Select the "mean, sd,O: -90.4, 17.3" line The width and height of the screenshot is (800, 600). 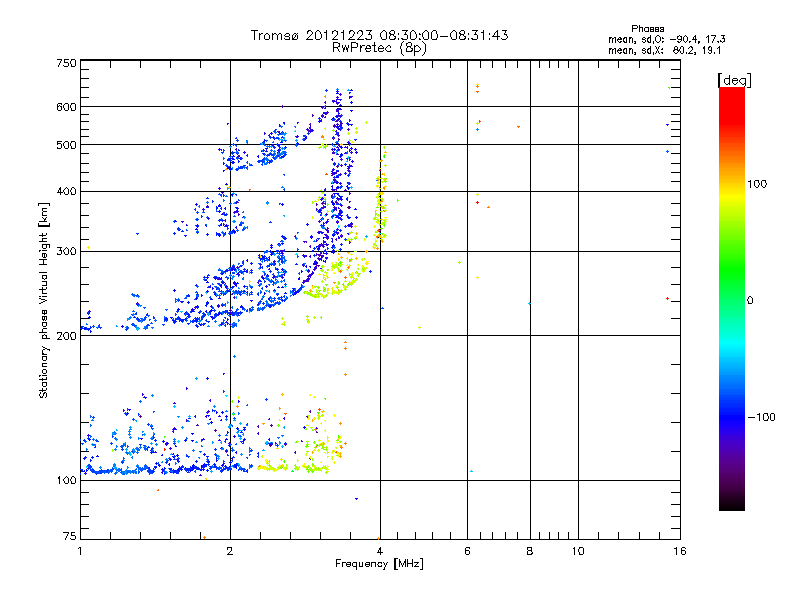coord(666,39)
